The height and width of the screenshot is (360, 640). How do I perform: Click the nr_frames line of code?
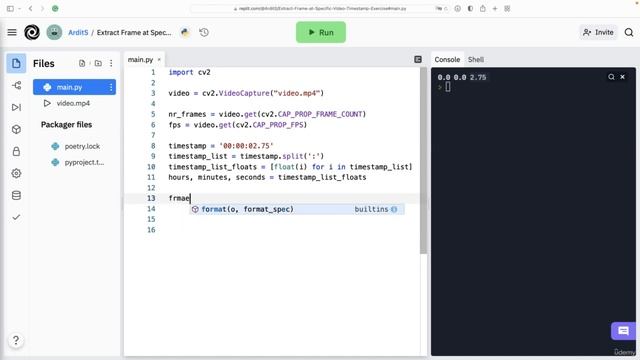pyautogui.click(x=267, y=114)
